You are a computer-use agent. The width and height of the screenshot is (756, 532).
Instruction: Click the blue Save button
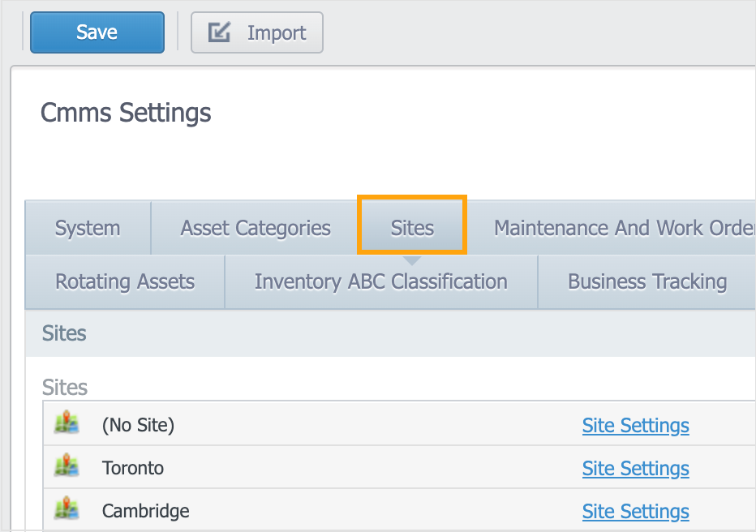(x=97, y=32)
